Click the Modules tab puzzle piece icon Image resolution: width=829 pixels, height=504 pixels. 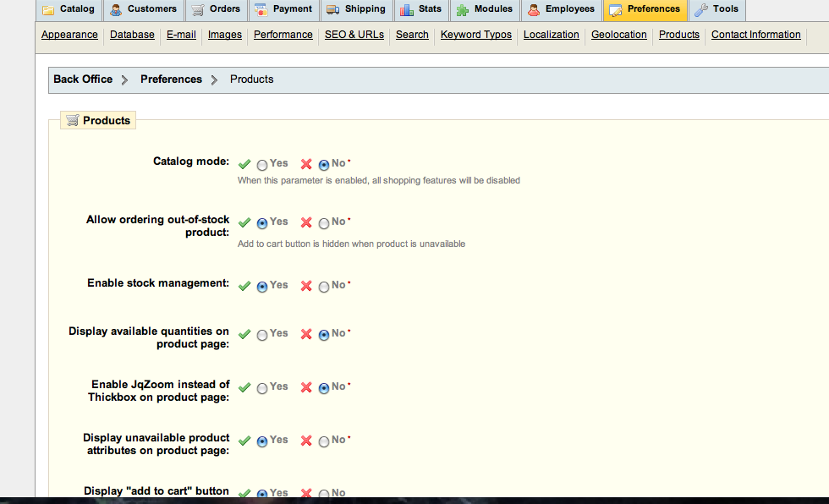462,9
